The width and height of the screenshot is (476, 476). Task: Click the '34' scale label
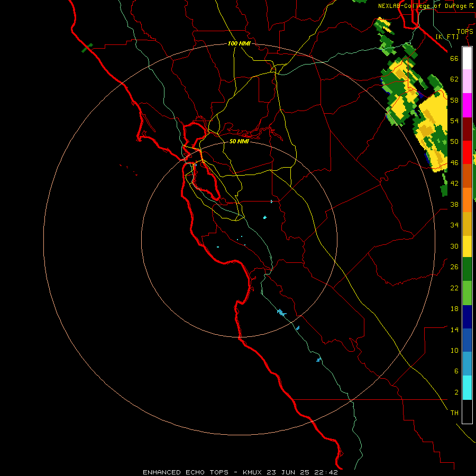point(454,225)
